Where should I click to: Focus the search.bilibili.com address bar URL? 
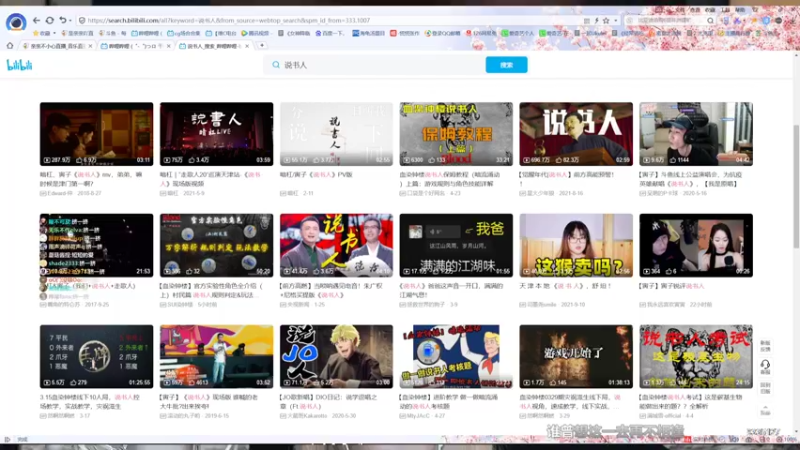click(x=229, y=20)
